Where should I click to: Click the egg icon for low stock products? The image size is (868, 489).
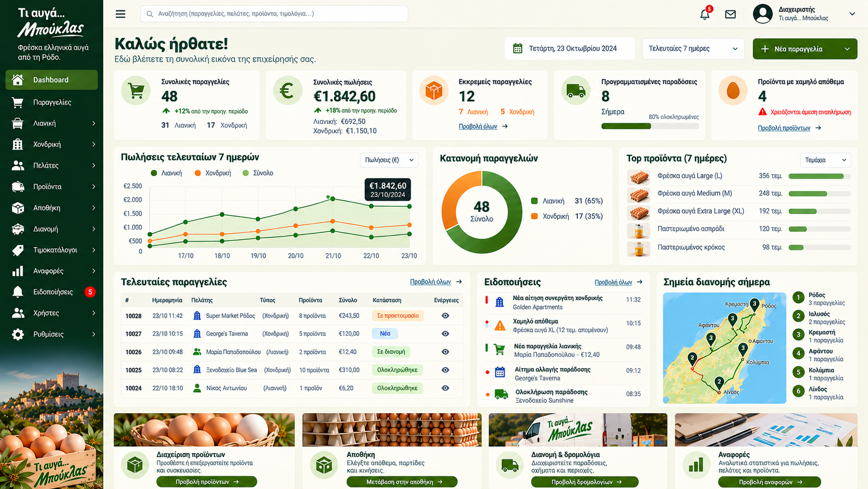pyautogui.click(x=733, y=91)
